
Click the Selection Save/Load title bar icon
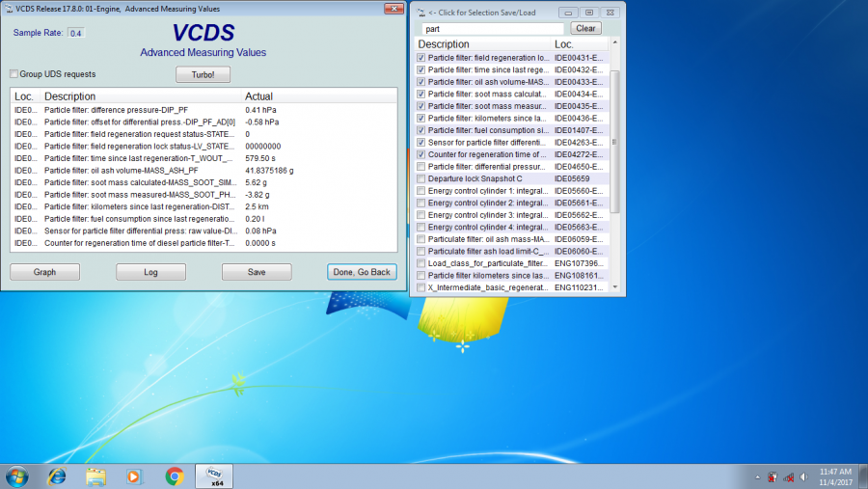(420, 12)
